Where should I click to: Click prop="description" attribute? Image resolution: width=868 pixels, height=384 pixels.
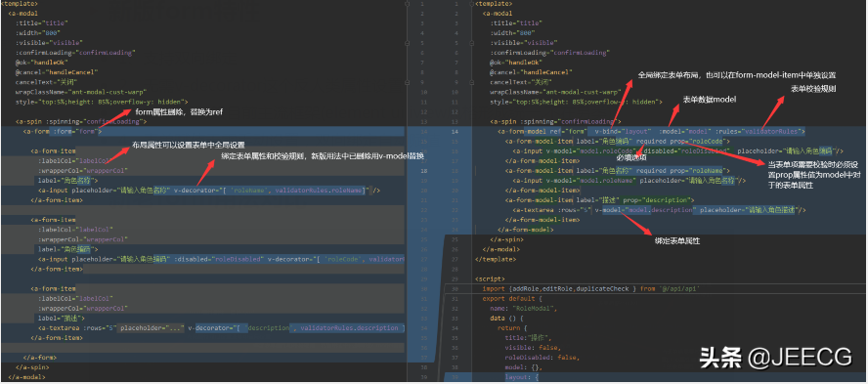(656, 199)
